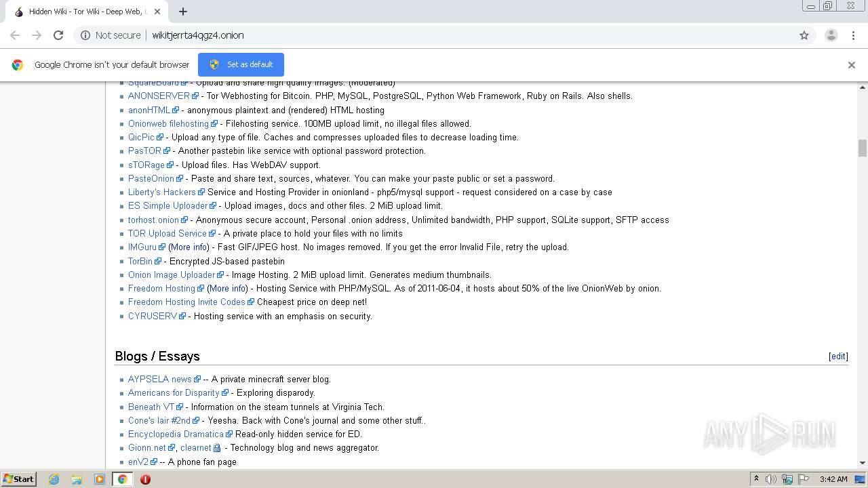Click the network tray icon
868x488 pixels.
[787, 479]
